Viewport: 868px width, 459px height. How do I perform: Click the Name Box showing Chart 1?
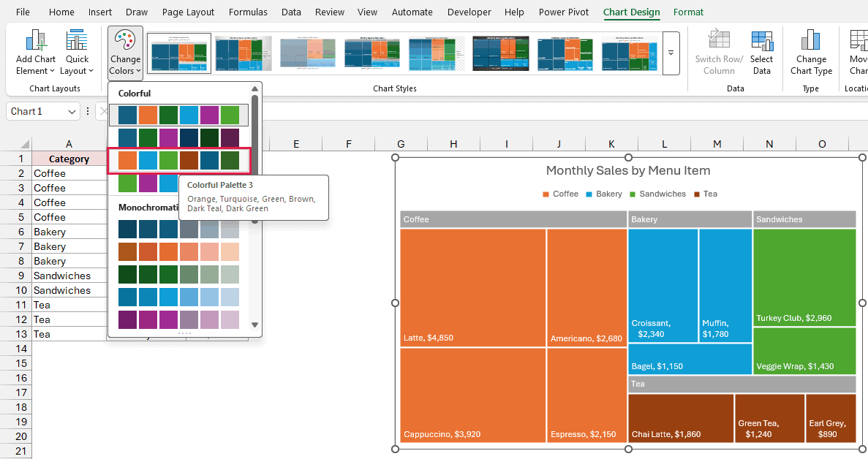pos(37,112)
